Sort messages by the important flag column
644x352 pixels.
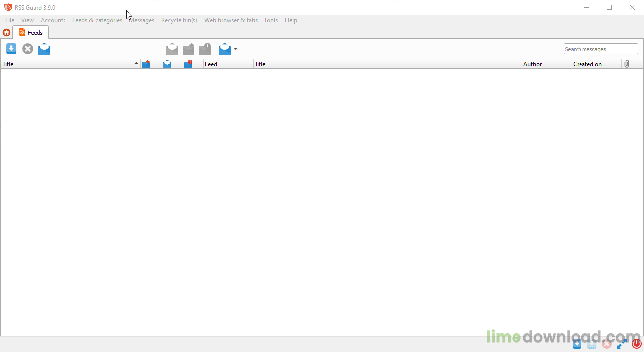(188, 64)
